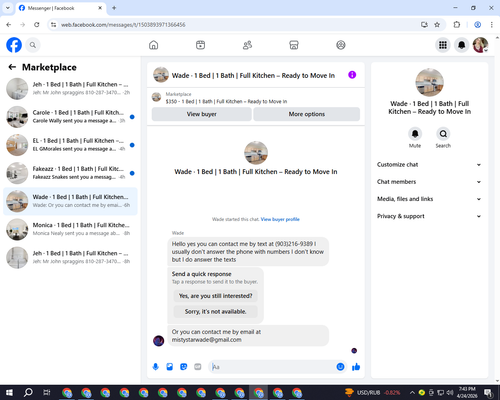
Task: Click the large listing photo in right panel
Action: pyautogui.click(x=429, y=82)
